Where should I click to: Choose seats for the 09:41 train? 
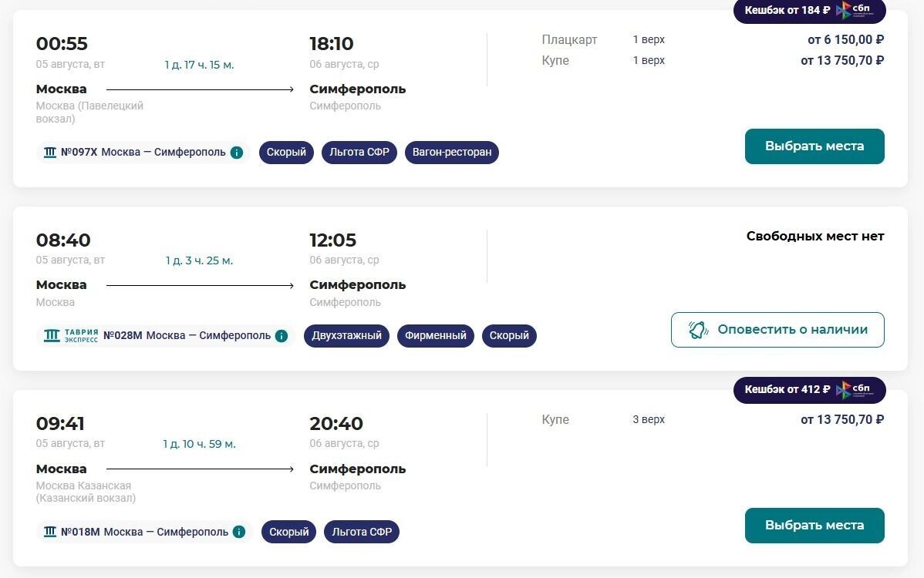814,526
